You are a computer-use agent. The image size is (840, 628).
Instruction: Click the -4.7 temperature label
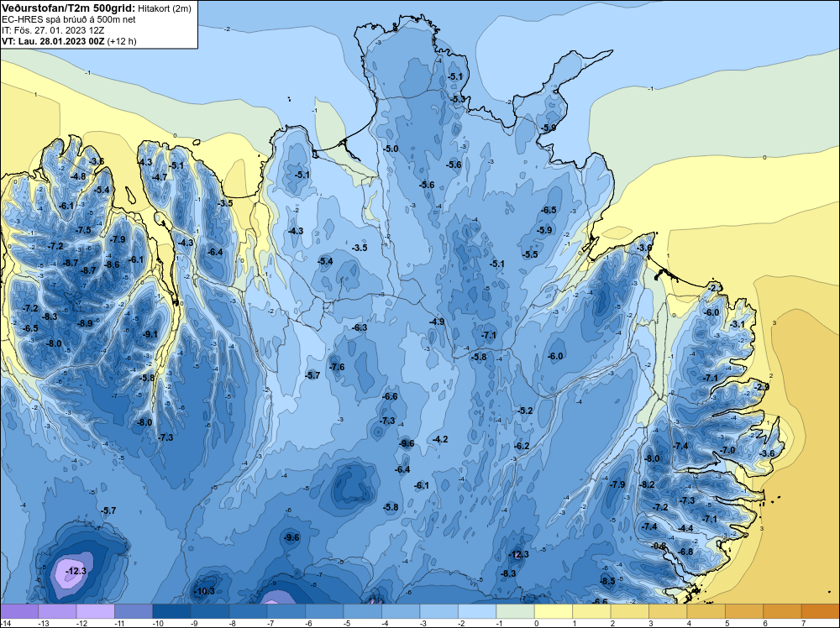(160, 177)
